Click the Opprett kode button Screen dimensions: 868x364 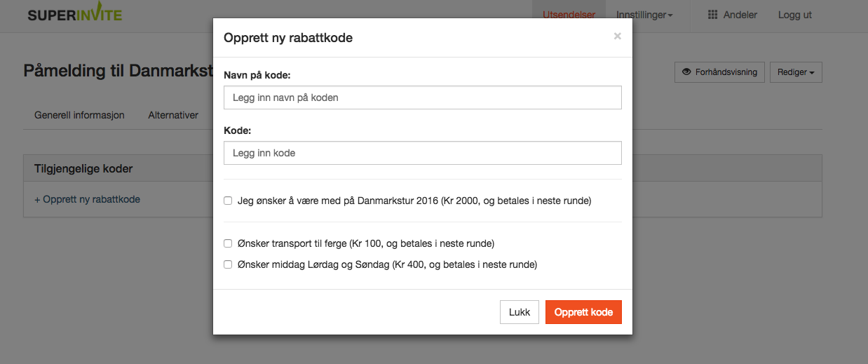583,312
